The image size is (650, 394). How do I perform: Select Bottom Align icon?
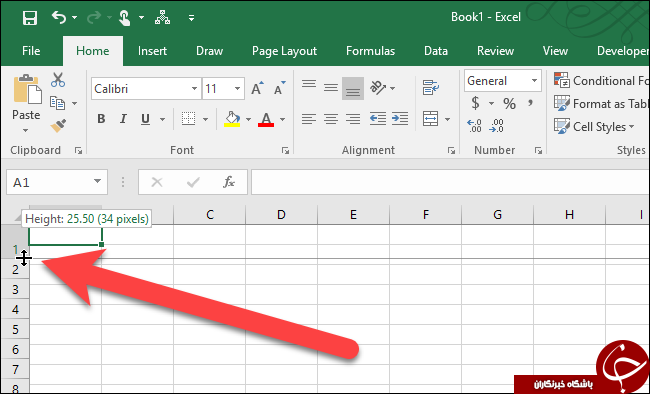click(353, 88)
